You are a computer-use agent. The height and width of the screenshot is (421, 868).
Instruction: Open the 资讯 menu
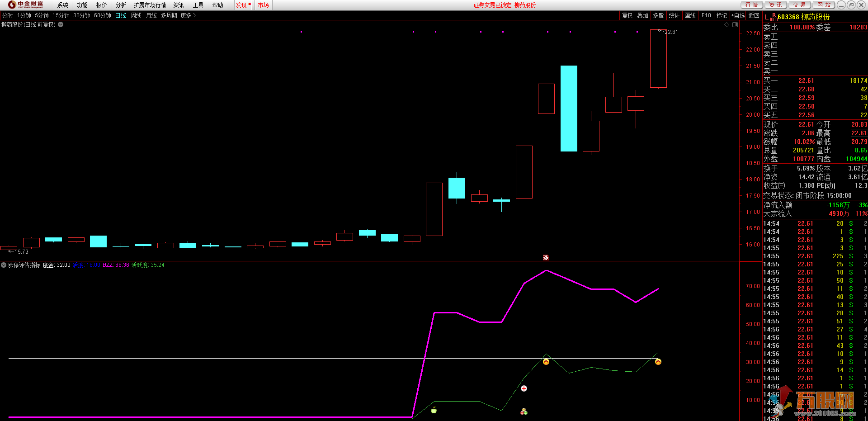179,5
